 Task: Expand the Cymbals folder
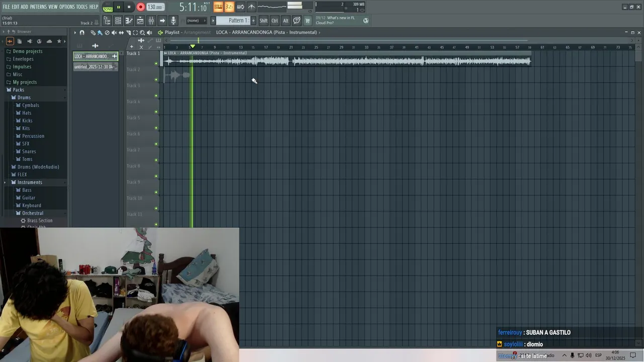[31, 105]
